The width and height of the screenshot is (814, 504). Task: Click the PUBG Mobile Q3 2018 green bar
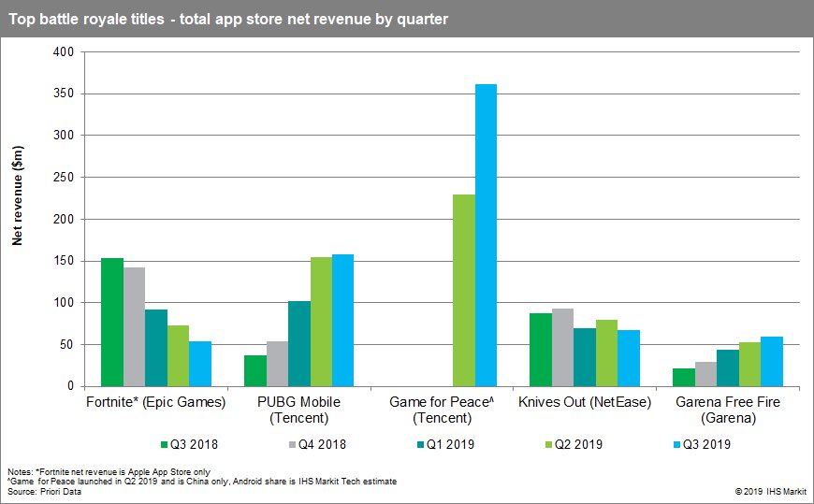255,371
